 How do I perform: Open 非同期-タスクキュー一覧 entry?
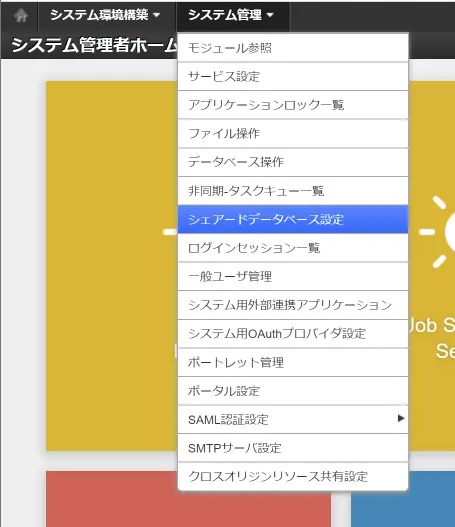tap(293, 191)
